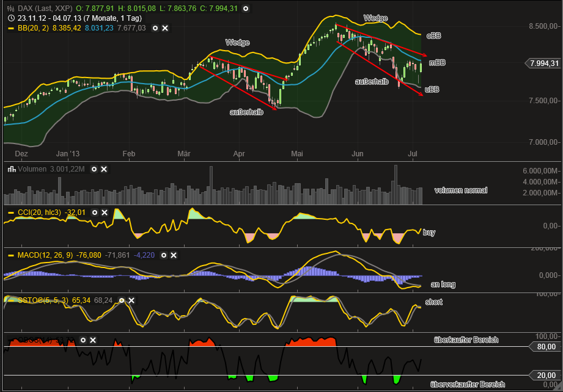Click the 'volumen normal' annotation
This screenshot has width=563, height=392.
pyautogui.click(x=461, y=191)
